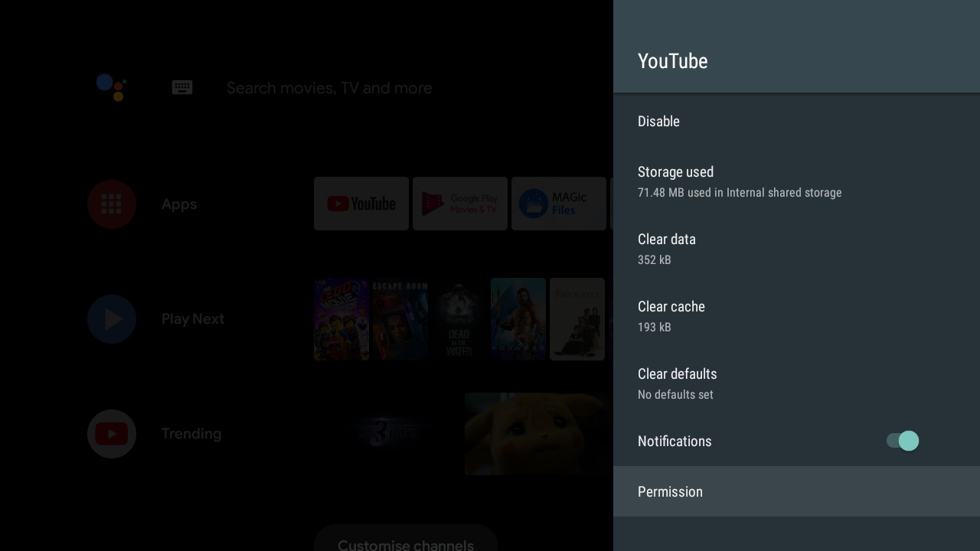Click the Google Assistant icon
Viewport: 980px width, 551px height.
pyautogui.click(x=112, y=87)
